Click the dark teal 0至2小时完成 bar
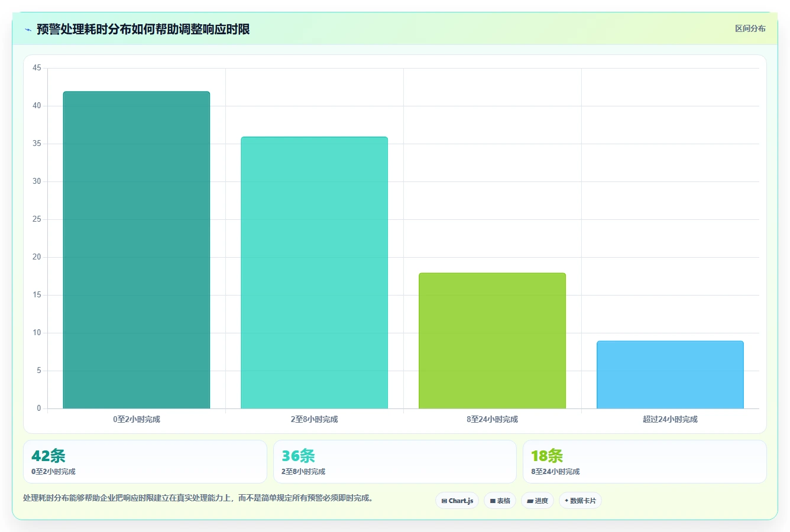This screenshot has height=532, width=790. (x=137, y=250)
